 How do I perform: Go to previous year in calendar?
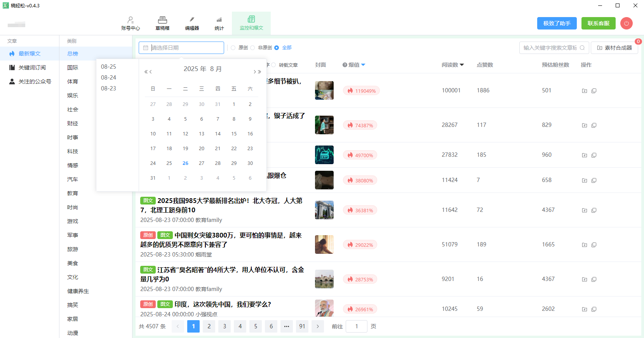[146, 72]
